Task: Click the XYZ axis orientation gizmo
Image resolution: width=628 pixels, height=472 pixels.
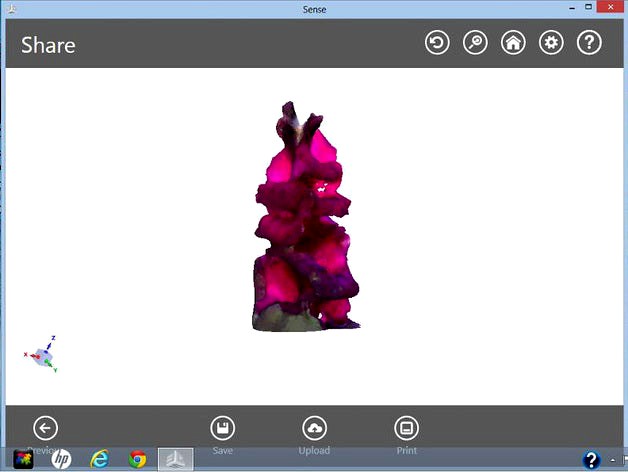Action: tap(41, 355)
